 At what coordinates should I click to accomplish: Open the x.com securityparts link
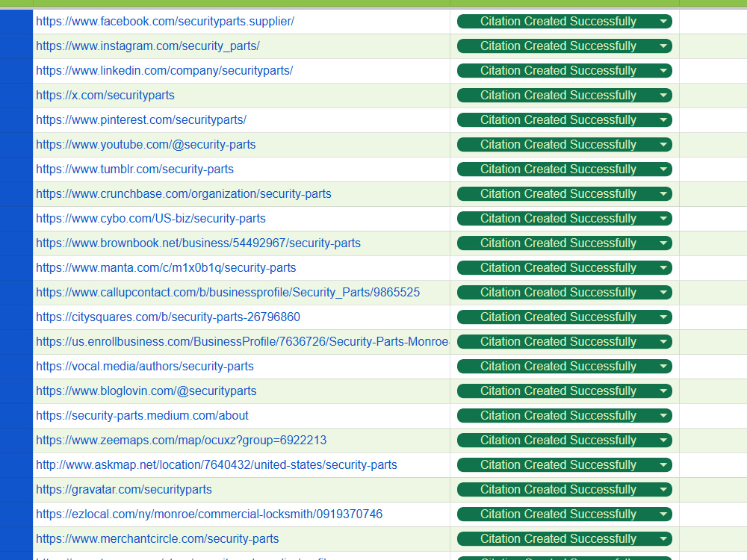click(x=105, y=96)
